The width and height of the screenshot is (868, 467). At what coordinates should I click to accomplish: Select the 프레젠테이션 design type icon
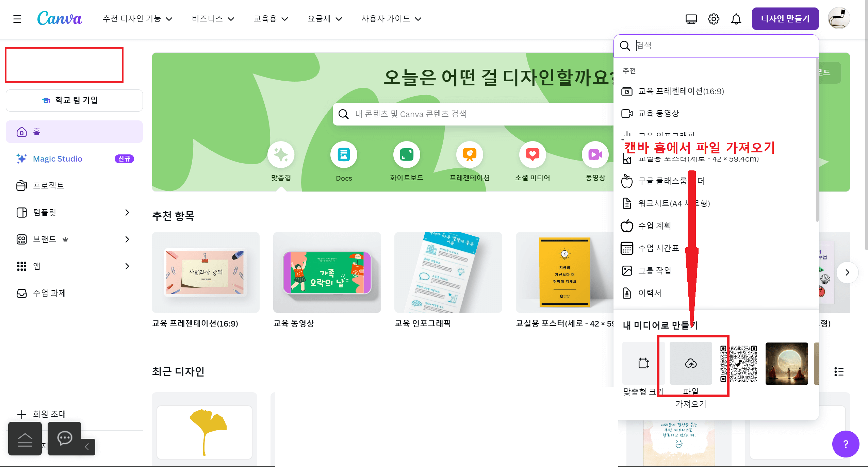click(x=470, y=155)
